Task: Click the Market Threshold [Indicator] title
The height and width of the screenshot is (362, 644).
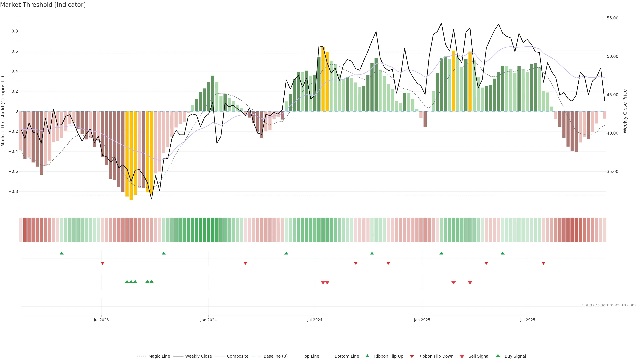Action: pyautogui.click(x=43, y=5)
